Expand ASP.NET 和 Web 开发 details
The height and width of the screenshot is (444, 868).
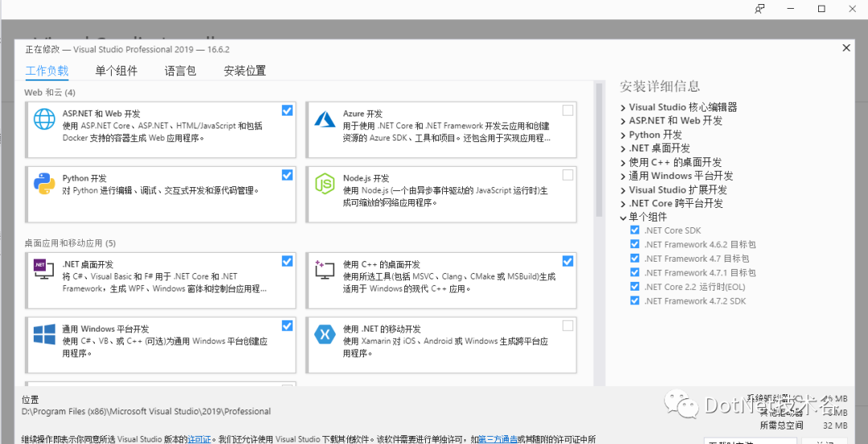click(x=624, y=121)
